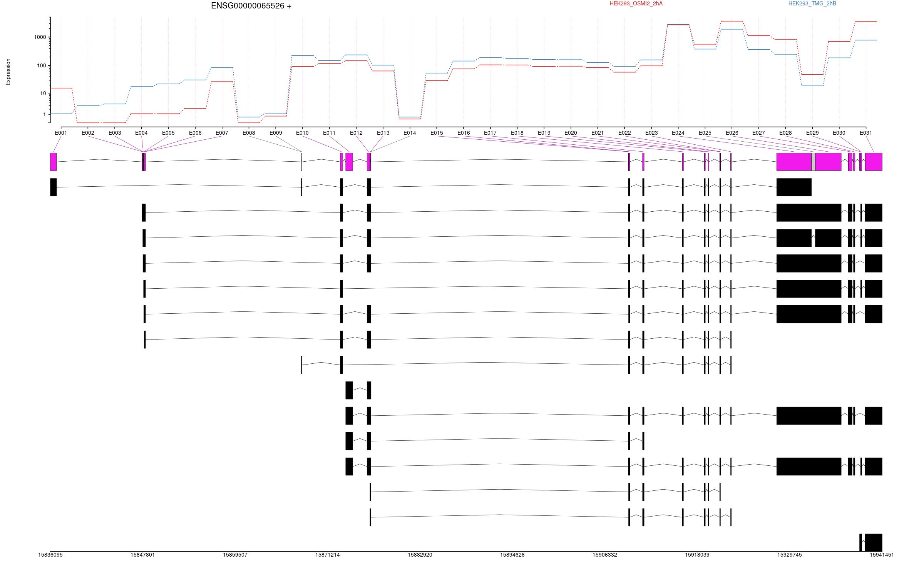Click exon label E019
The image size is (924, 562).
544,133
